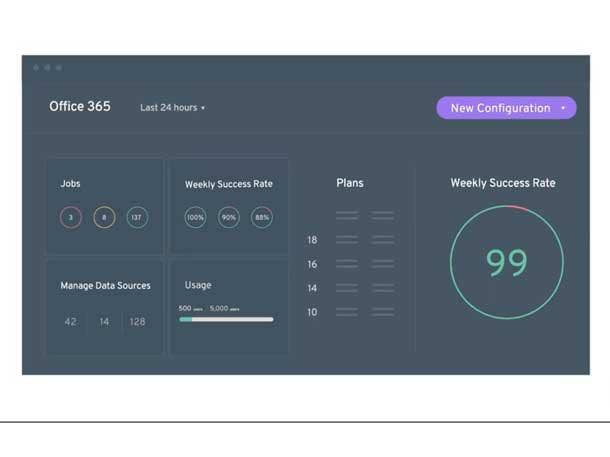610x457 pixels.
Task: Select the 100% success rate circle
Action: pos(196,217)
